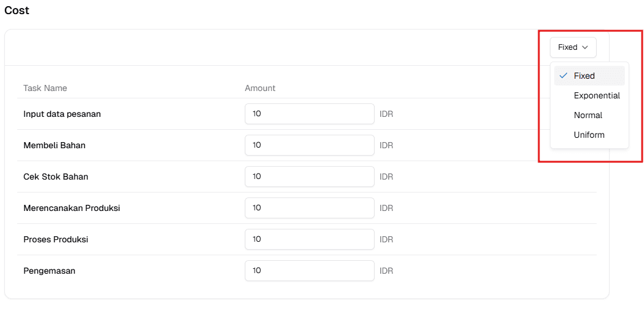This screenshot has height=318, width=644.
Task: Click the chevron arrow beside Fixed
Action: coord(585,47)
